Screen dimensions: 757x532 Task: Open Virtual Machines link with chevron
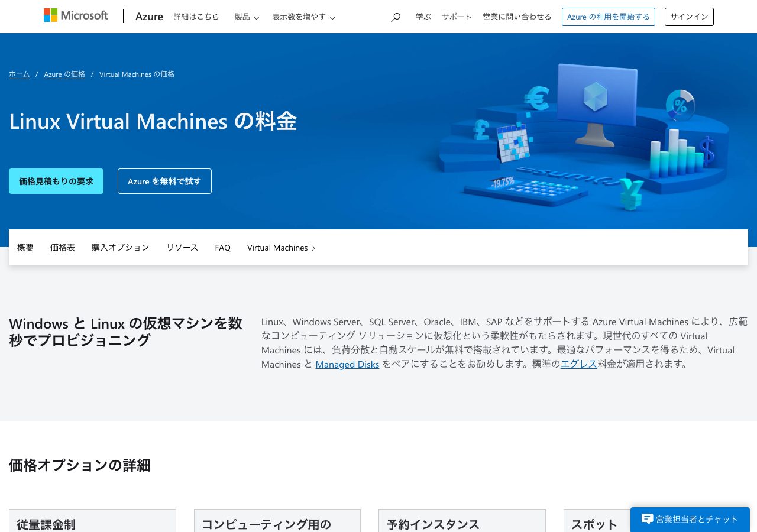282,248
